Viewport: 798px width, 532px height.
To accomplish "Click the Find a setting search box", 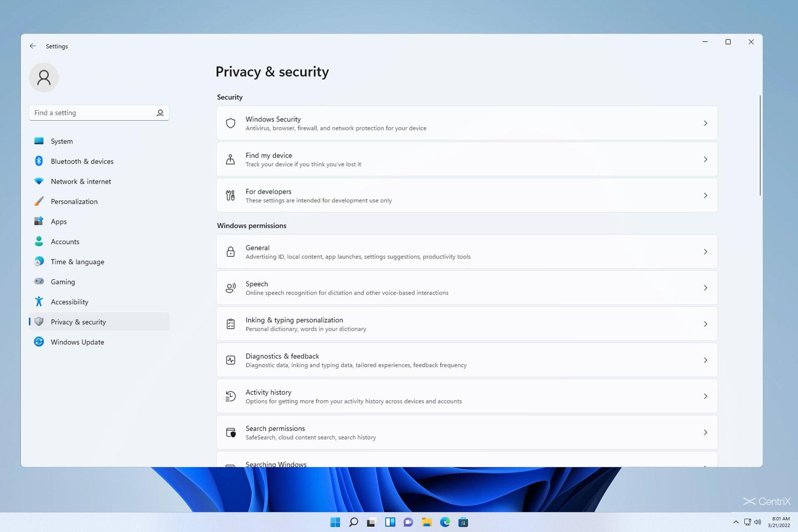I will click(x=94, y=113).
